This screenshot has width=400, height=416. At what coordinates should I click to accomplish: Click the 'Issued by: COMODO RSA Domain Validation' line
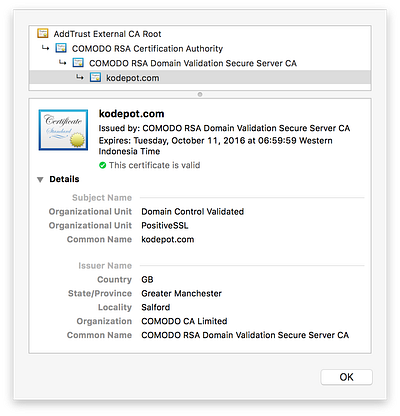(224, 128)
